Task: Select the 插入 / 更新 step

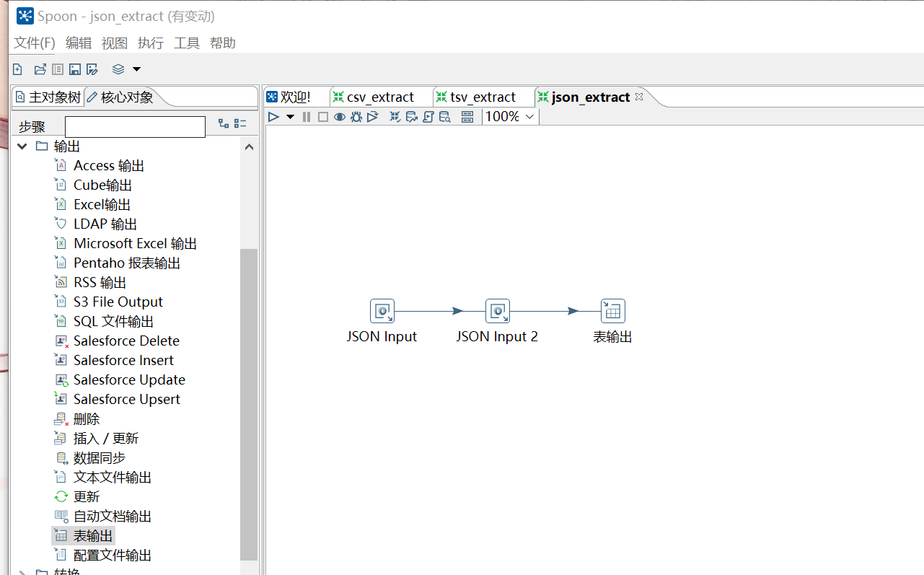Action: (97, 439)
